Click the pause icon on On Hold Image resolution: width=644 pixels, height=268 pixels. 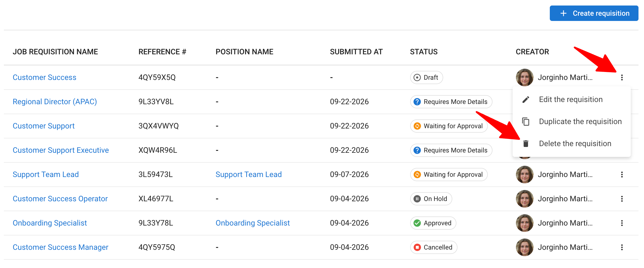pos(417,199)
